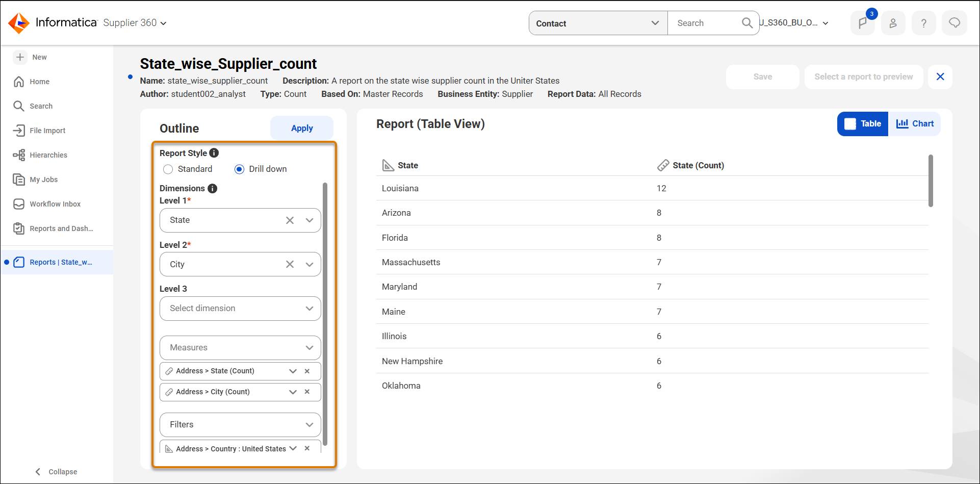Click the Outline panel scrollbar
The width and height of the screenshot is (980, 484).
[325, 314]
